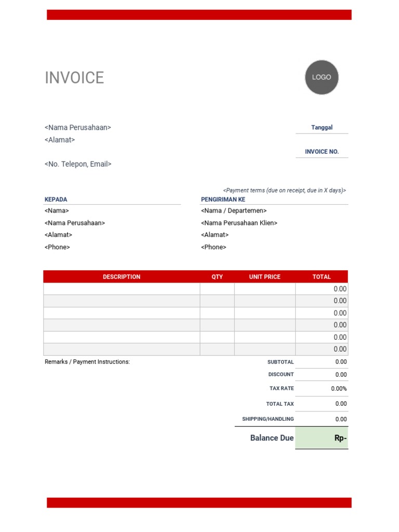Click first row's QTY cell
The height and width of the screenshot is (532, 399).
click(217, 289)
